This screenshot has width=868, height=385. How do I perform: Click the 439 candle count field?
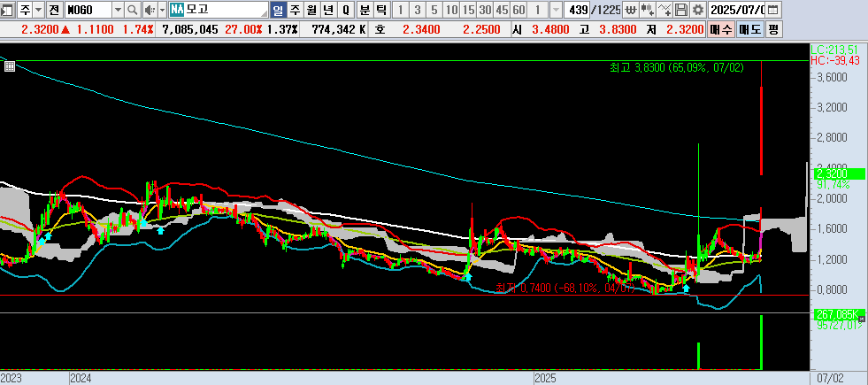577,10
